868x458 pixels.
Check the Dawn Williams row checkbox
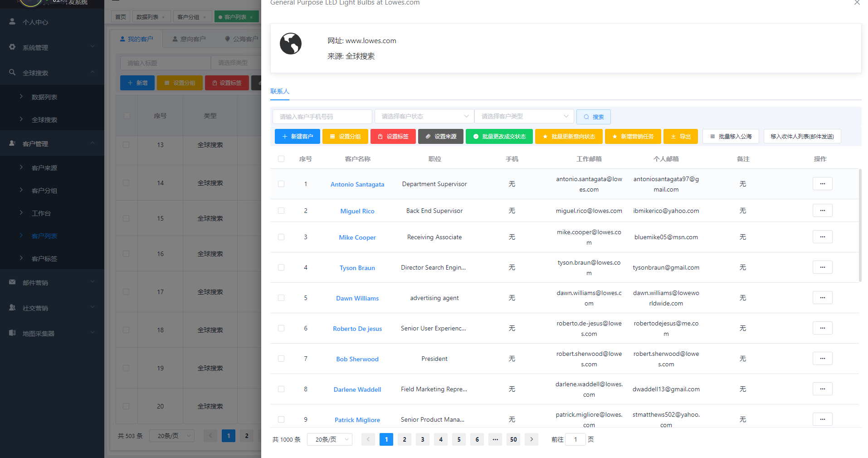pyautogui.click(x=281, y=298)
